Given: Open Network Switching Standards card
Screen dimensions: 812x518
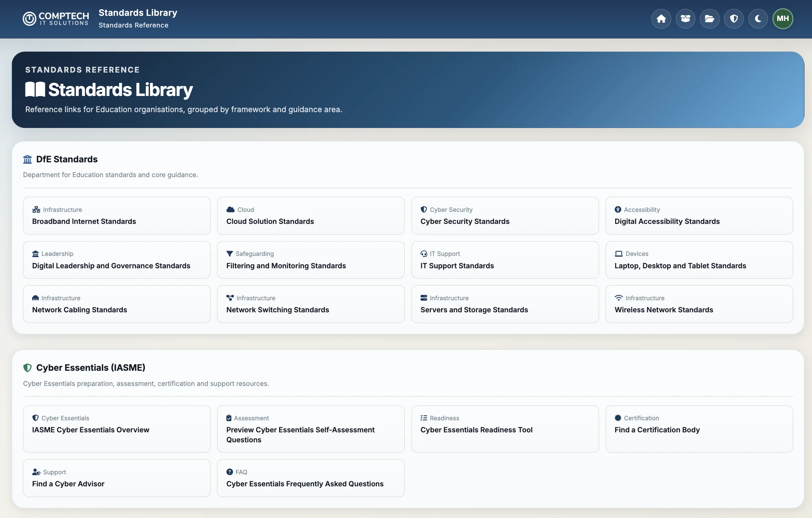Looking at the screenshot, I should click(x=311, y=304).
